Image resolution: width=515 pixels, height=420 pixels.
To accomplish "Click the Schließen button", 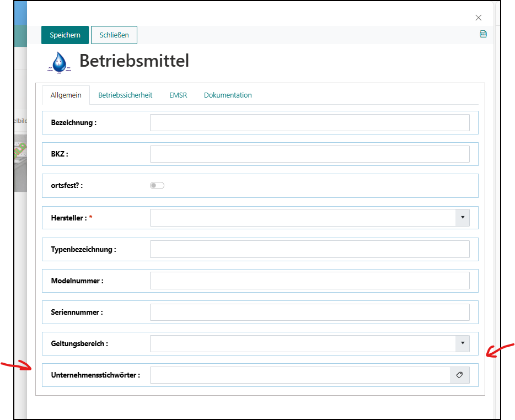I will coord(114,35).
